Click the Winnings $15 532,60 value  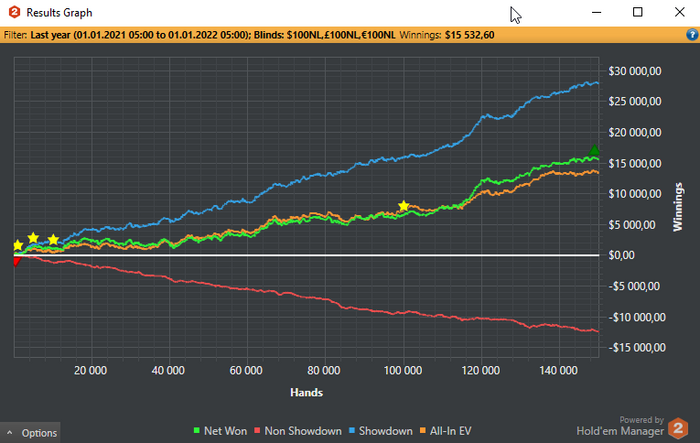(x=469, y=35)
